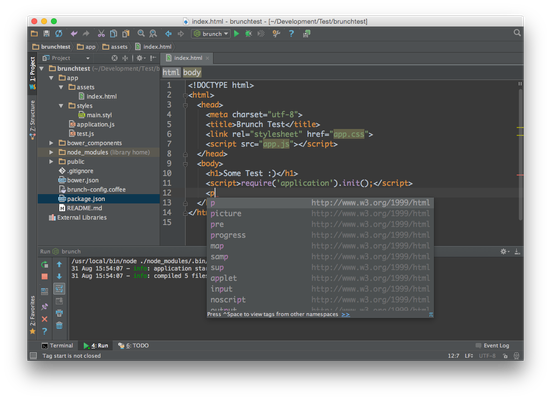Toggle the read-only lock in status bar

[x=505, y=356]
